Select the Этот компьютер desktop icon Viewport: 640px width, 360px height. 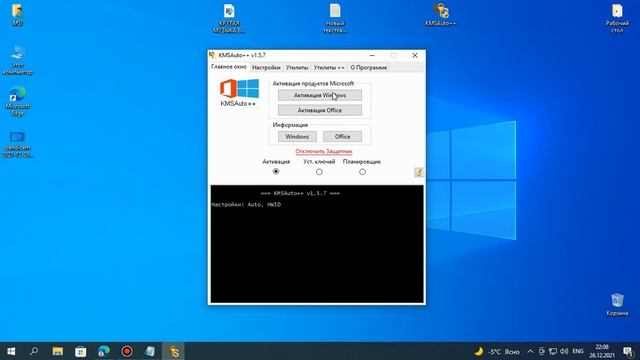[x=17, y=60]
